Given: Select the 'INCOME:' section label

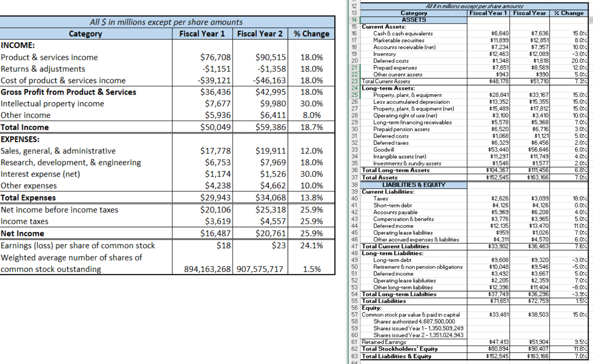Looking at the screenshot, I should click(x=18, y=46).
